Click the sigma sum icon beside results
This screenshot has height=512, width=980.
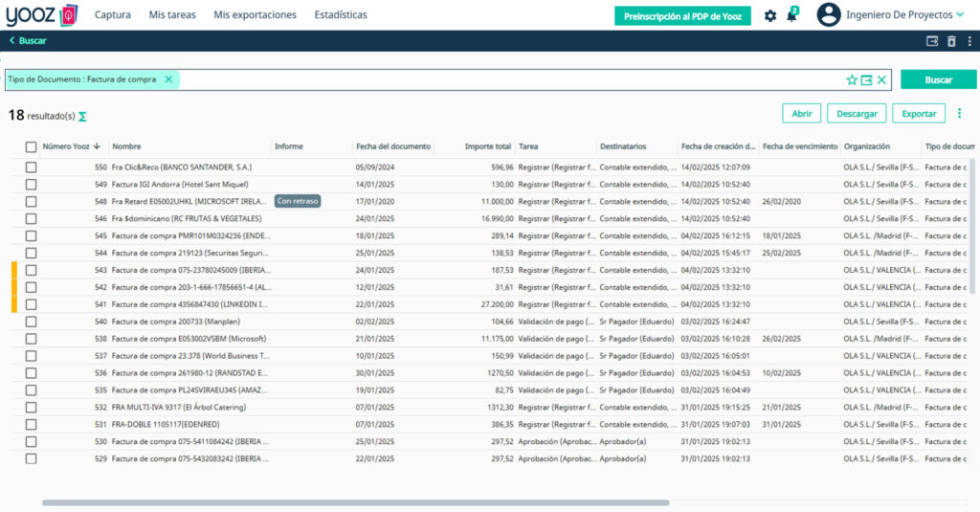click(x=82, y=117)
